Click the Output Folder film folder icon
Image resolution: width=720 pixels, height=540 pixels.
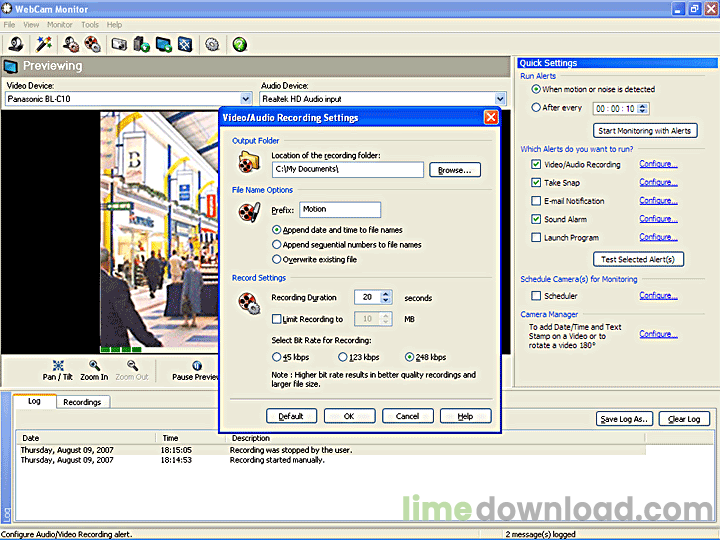[249, 162]
